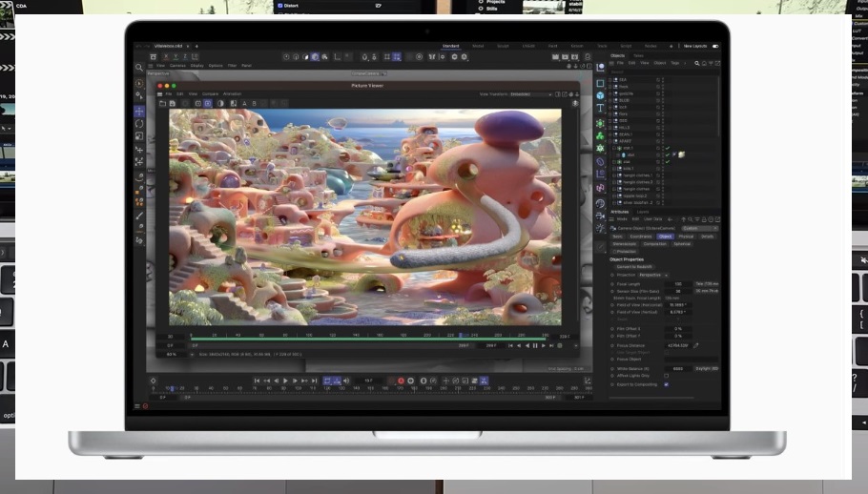
Task: Click the Objects manager search field
Action: (662, 72)
